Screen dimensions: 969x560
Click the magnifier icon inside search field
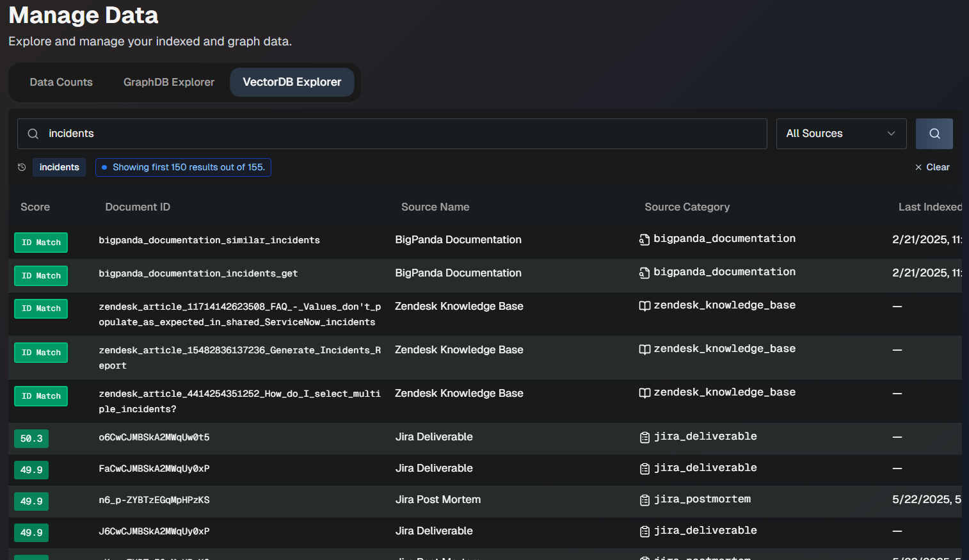click(x=33, y=134)
